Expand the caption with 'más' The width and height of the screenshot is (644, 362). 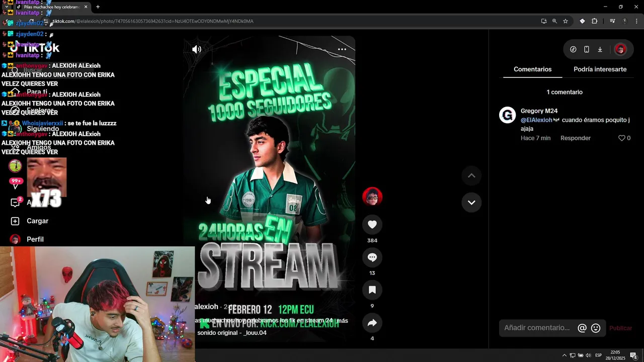point(342,321)
